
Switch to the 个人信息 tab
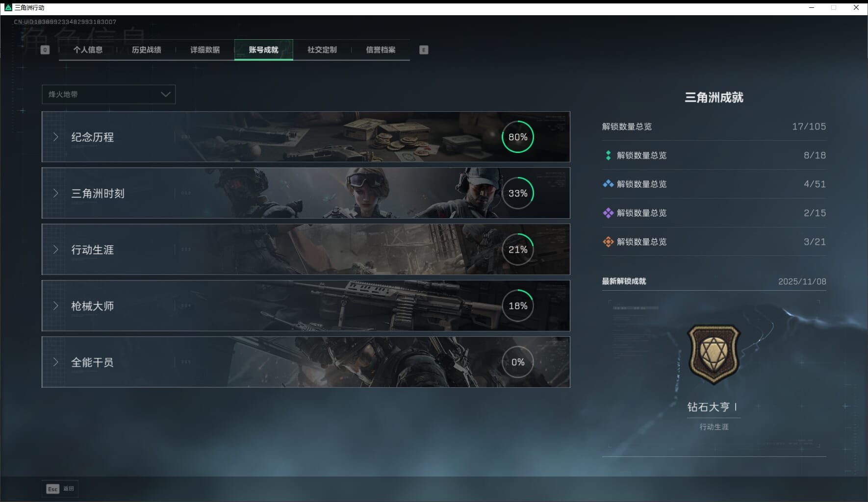88,50
